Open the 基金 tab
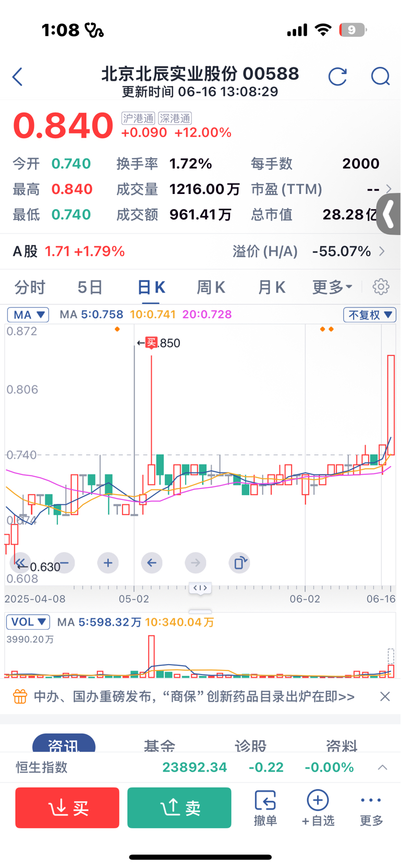Image resolution: width=401 pixels, height=868 pixels. pos(159,745)
